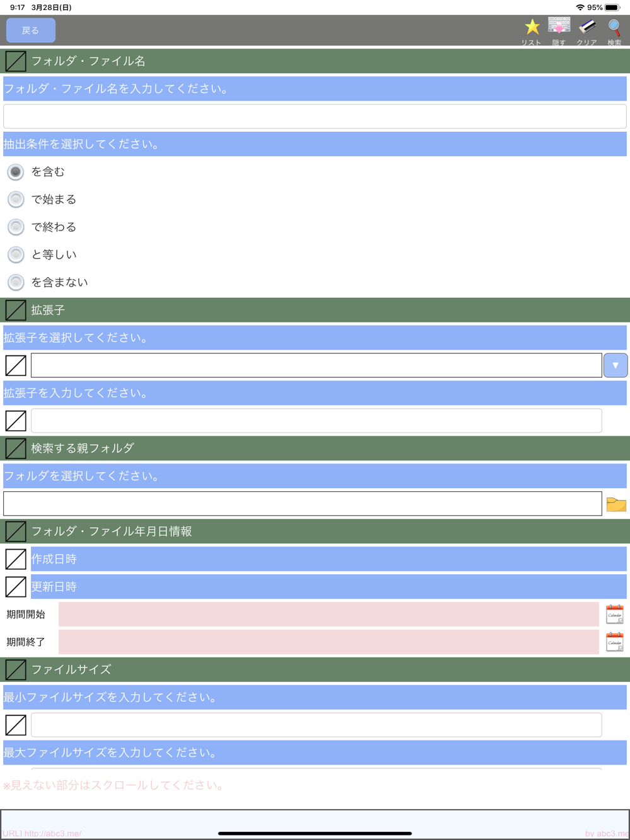The height and width of the screenshot is (840, 630).
Task: Toggle the ファイルサイズ section checkbox
Action: 16,669
